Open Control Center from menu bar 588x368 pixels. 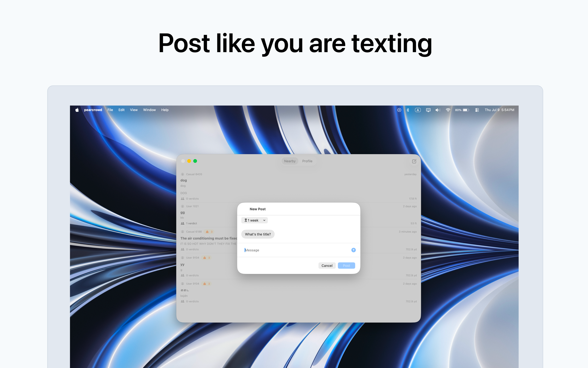477,110
